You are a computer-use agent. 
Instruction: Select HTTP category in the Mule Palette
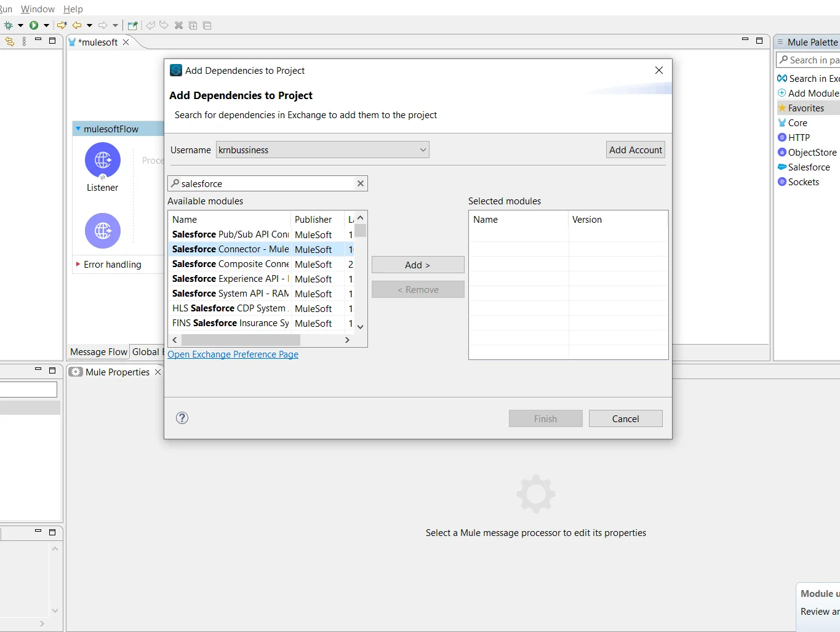pos(799,137)
